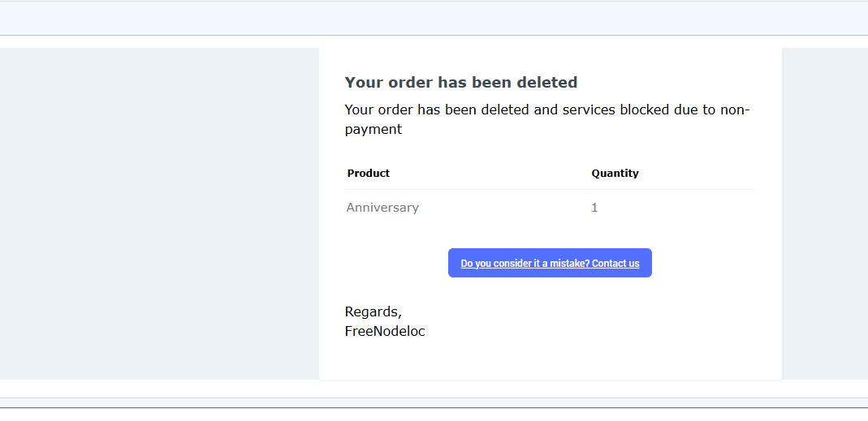Click blank card space below FreeNodeloc
This screenshot has width=868, height=421.
[x=551, y=359]
